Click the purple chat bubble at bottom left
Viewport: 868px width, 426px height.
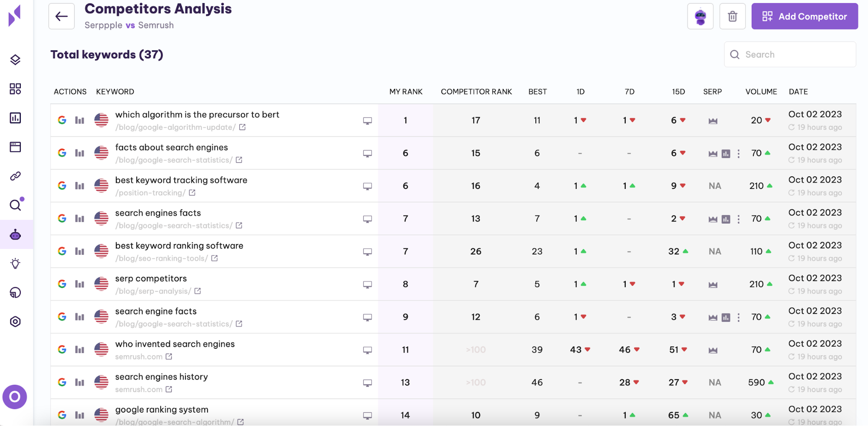[x=15, y=396]
